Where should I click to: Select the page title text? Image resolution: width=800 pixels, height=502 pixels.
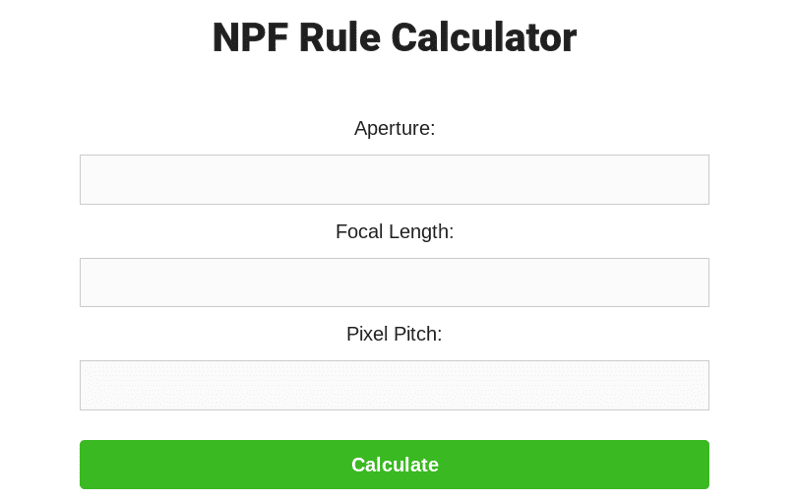click(x=394, y=38)
